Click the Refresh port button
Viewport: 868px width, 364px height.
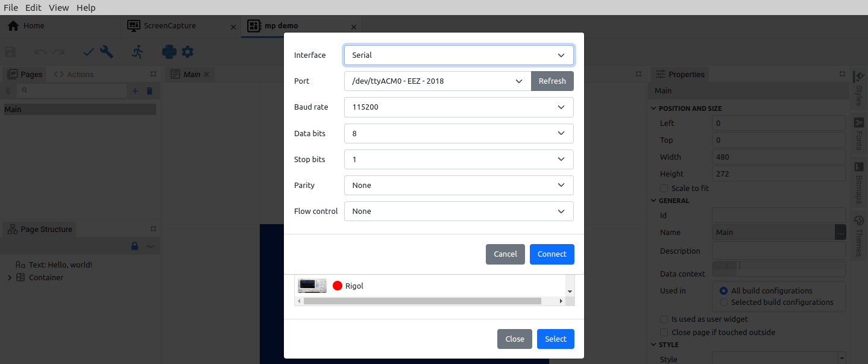pos(552,81)
